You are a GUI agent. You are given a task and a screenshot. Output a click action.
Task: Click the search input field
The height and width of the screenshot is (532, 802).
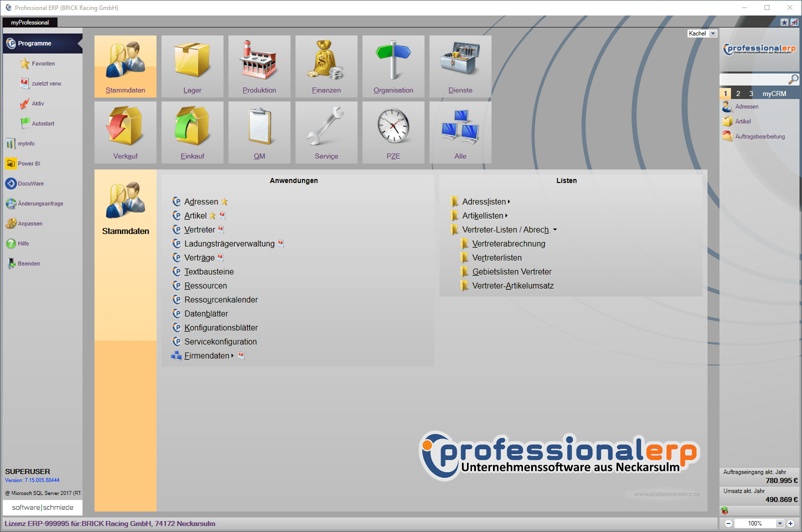tap(753, 79)
